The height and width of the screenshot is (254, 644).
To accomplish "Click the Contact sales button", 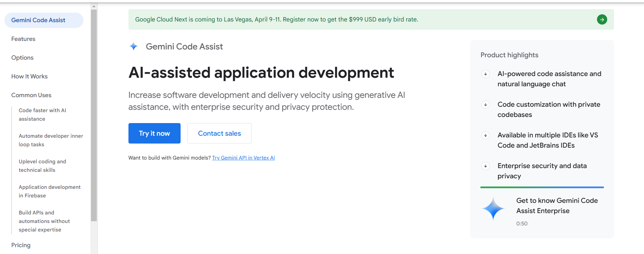I will [x=219, y=133].
